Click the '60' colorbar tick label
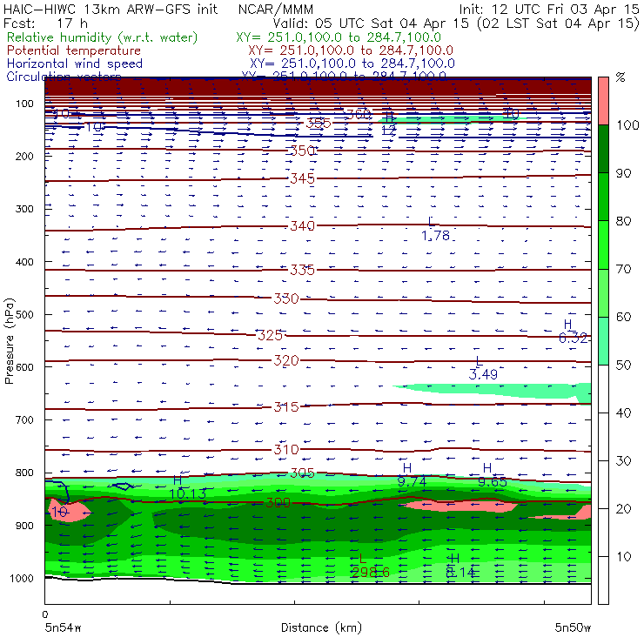Screen dimensions: 644x644 click(623, 317)
